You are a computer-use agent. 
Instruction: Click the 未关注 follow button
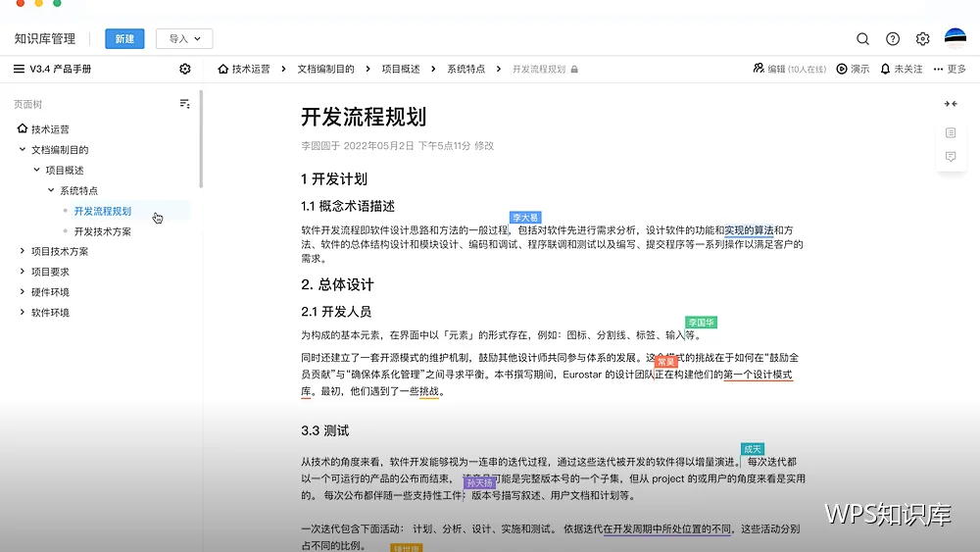coord(902,69)
